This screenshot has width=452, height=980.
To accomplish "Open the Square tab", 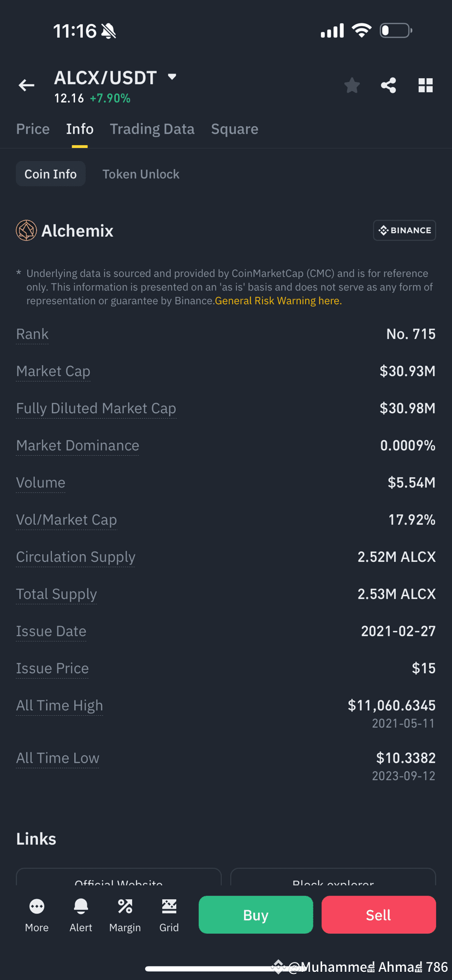I will click(235, 129).
